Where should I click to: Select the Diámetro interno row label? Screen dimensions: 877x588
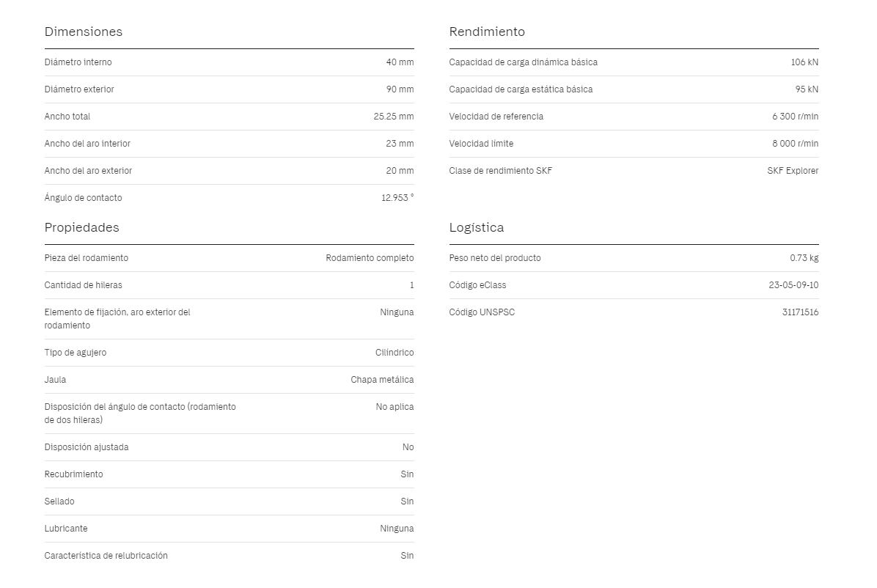pyautogui.click(x=78, y=62)
